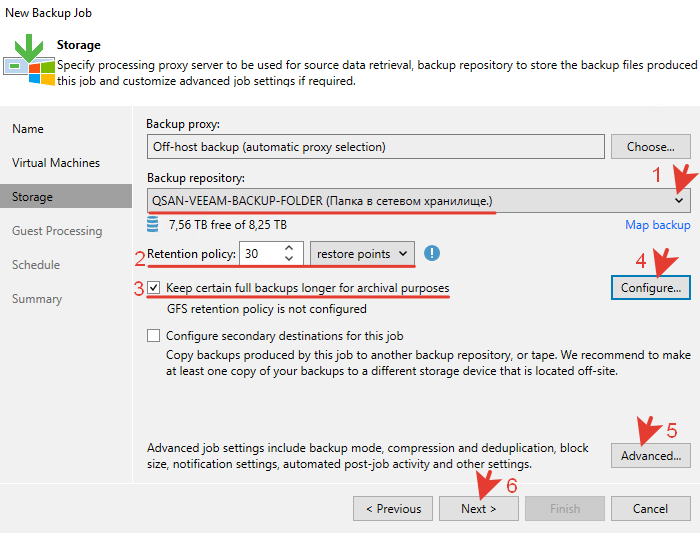
Task: Click the Storage wizard header icon
Action: point(28,61)
